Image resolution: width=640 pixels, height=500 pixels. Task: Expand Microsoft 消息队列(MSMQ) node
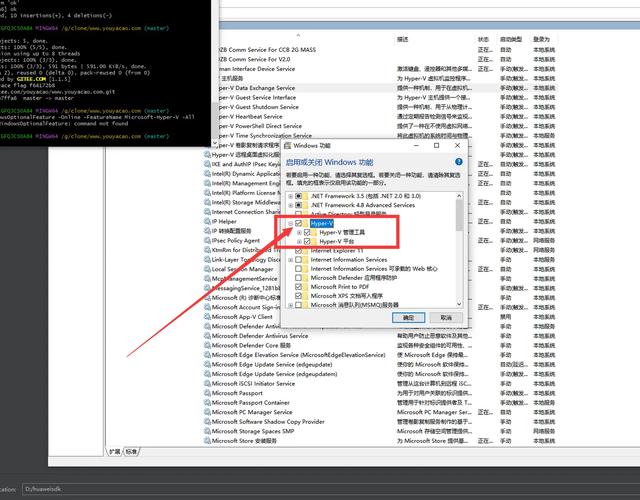point(291,305)
